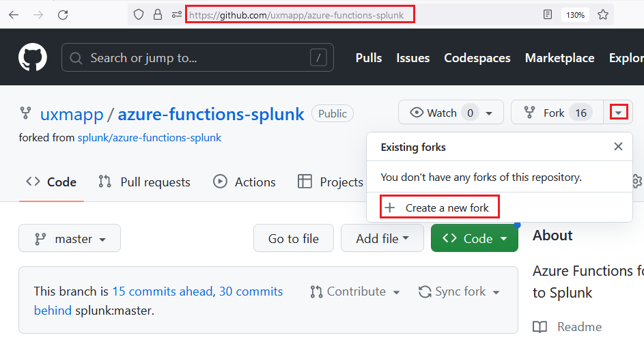Click the shield tracking protection icon

pyautogui.click(x=139, y=14)
